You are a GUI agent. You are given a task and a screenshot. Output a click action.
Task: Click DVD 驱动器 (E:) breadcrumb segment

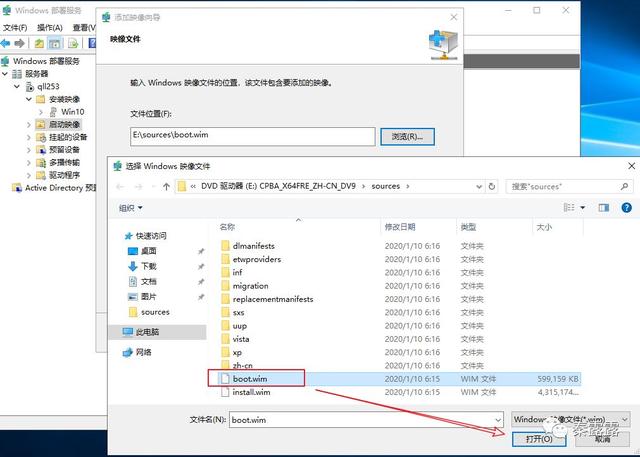[x=278, y=186]
